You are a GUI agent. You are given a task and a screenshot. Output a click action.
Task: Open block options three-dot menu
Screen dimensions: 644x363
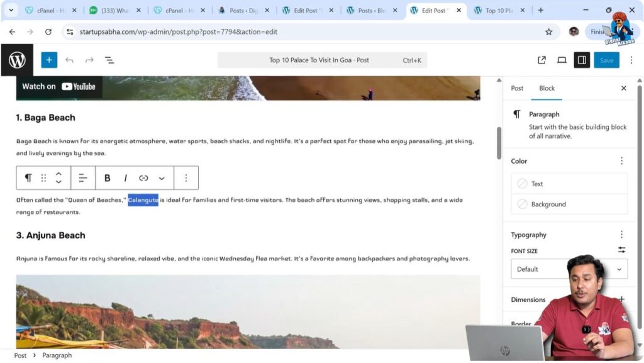point(186,178)
